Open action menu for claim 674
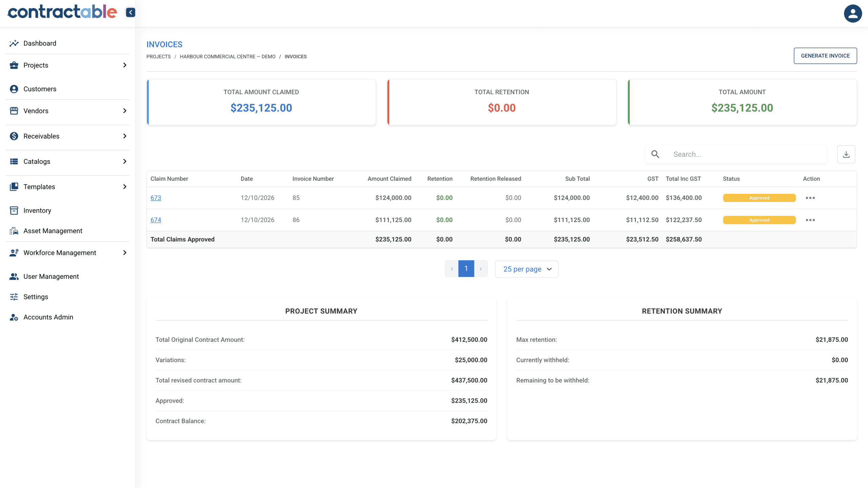 tap(810, 220)
